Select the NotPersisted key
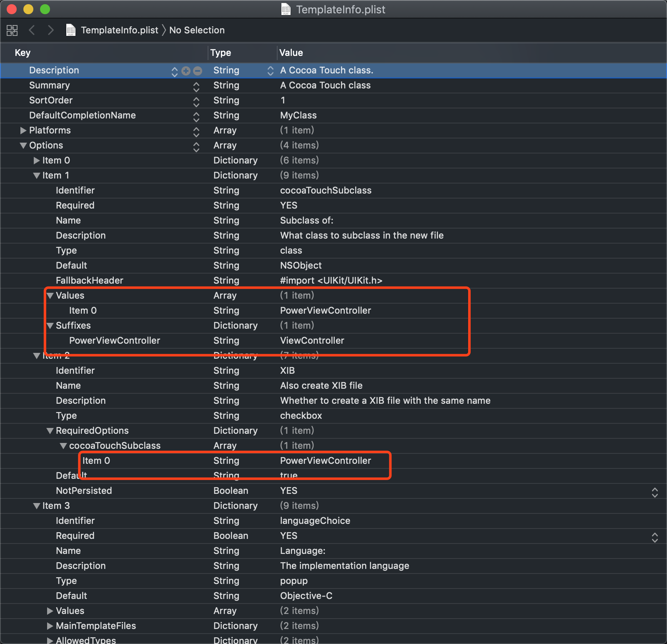The width and height of the screenshot is (667, 644). [84, 491]
